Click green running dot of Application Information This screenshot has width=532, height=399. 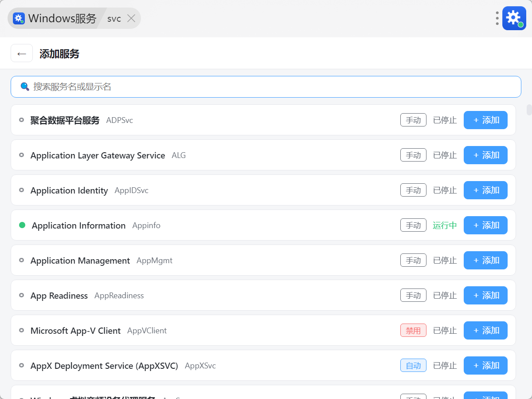(22, 225)
